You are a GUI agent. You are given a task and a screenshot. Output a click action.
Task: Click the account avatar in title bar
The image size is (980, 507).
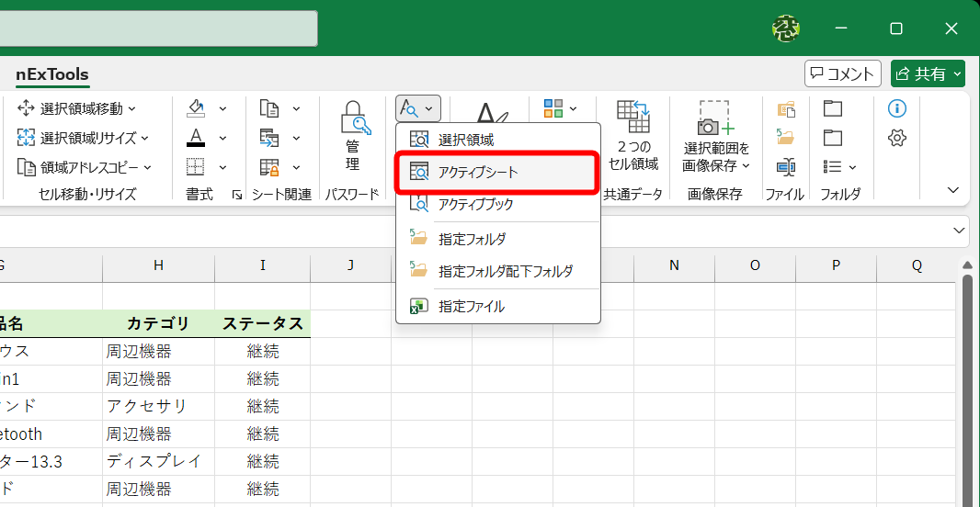(x=786, y=28)
